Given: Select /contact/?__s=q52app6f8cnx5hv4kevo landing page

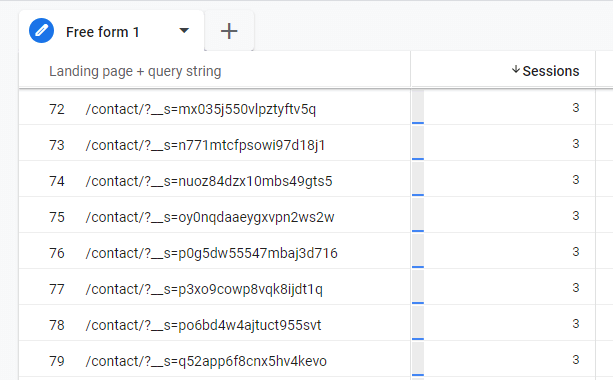Looking at the screenshot, I should click(x=206, y=361).
